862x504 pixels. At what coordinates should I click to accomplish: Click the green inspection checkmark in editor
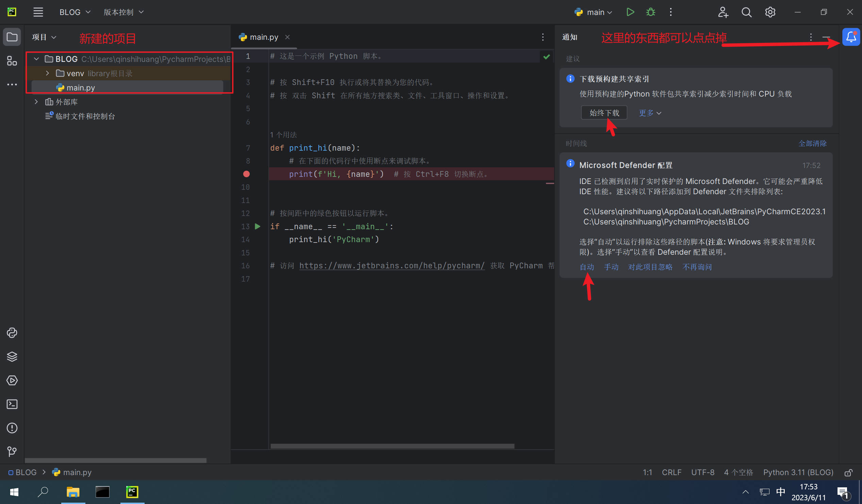coord(547,56)
